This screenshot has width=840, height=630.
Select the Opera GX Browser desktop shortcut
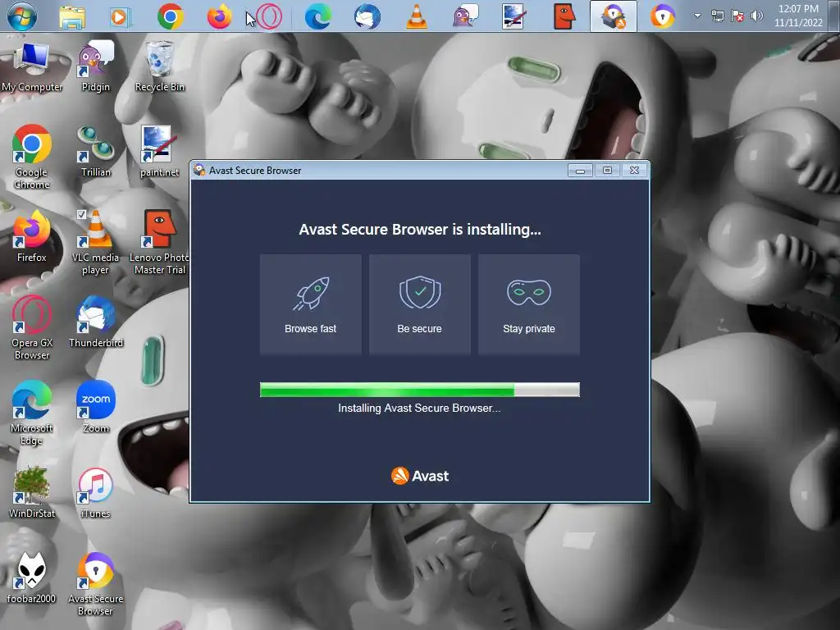tap(32, 326)
